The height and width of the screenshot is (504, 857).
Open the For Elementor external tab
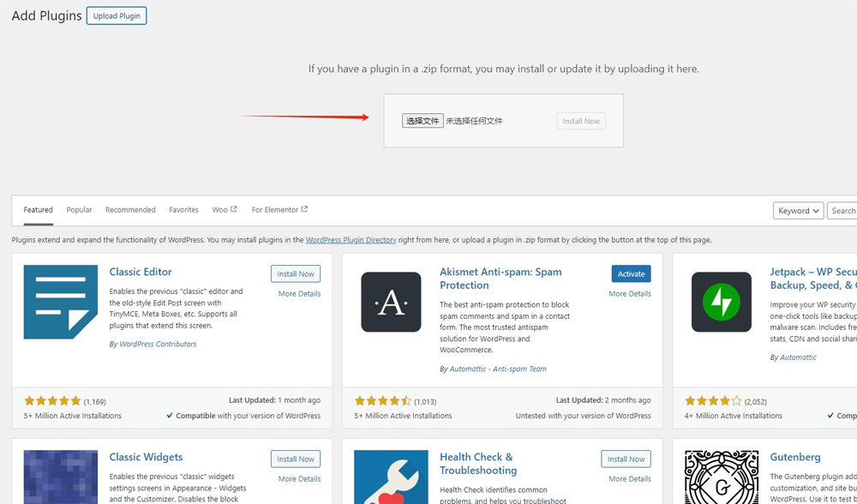pyautogui.click(x=279, y=210)
